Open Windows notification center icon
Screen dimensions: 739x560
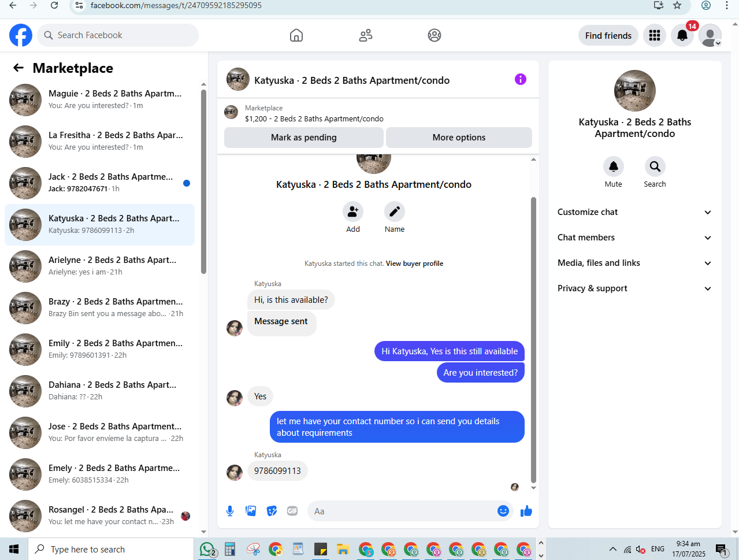[x=721, y=550]
